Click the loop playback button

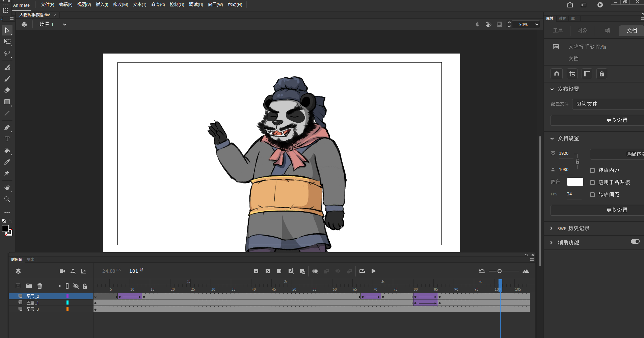362,271
